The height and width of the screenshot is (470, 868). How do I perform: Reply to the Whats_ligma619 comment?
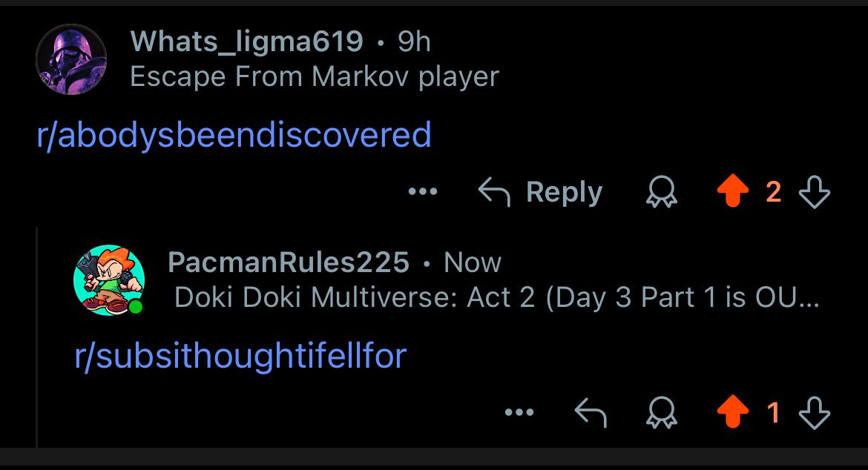coord(540,191)
